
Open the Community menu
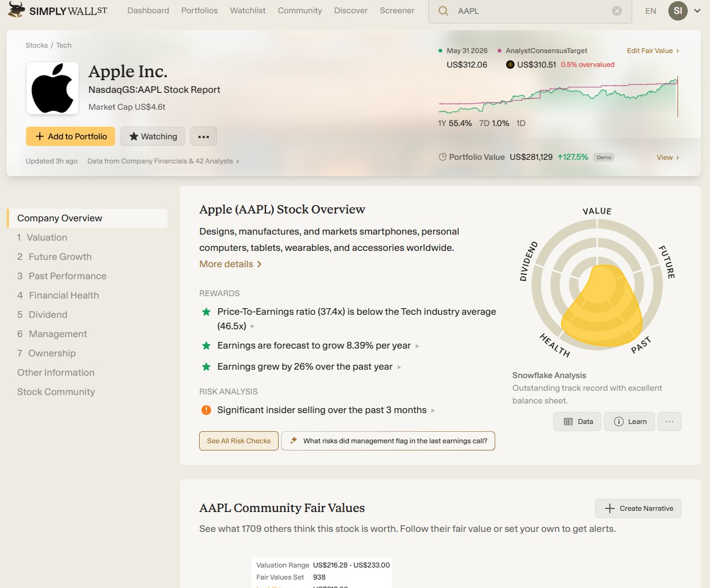[300, 10]
